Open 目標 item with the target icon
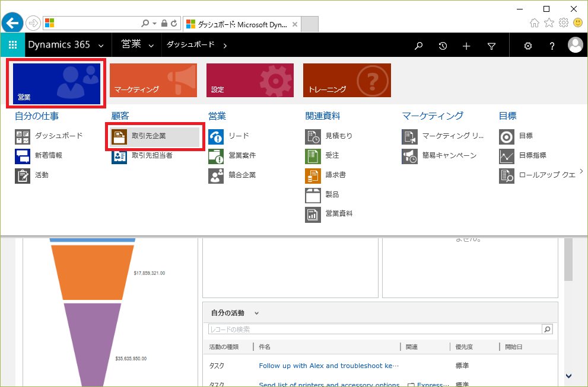 pos(516,136)
